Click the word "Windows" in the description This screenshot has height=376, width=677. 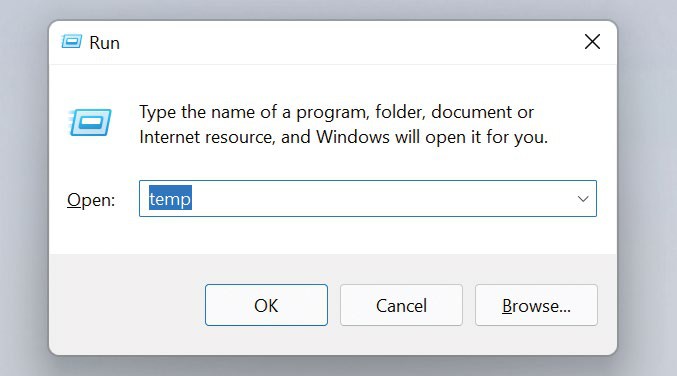(353, 137)
